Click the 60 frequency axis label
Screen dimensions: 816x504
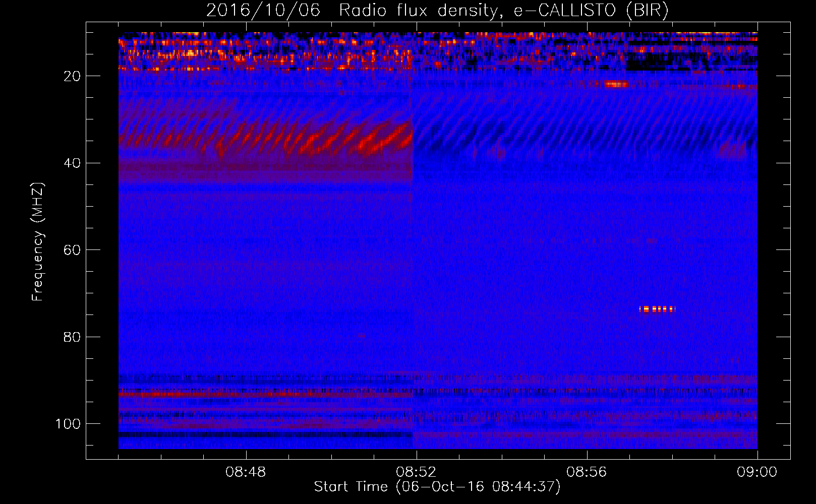[73, 250]
